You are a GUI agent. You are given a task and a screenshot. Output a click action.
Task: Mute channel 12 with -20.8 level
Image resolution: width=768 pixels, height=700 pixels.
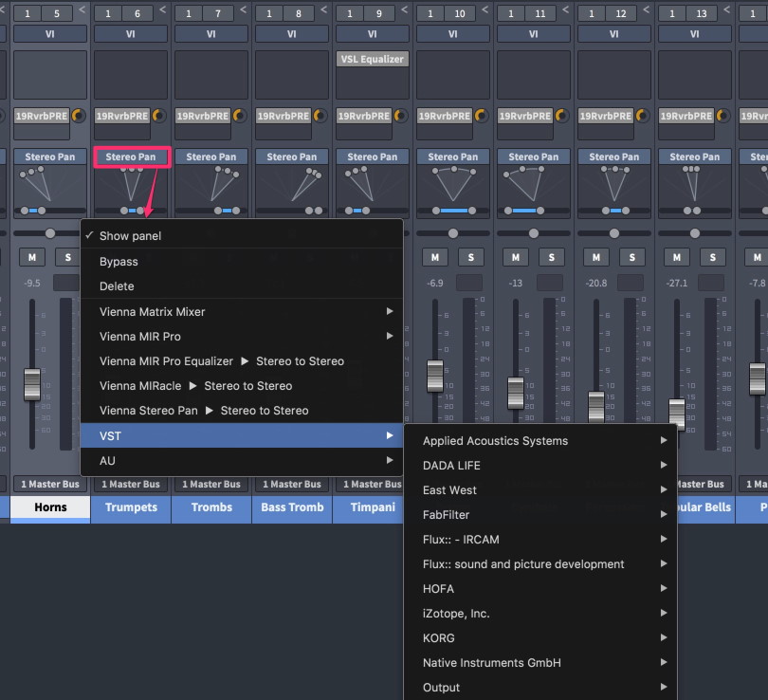coord(596,257)
